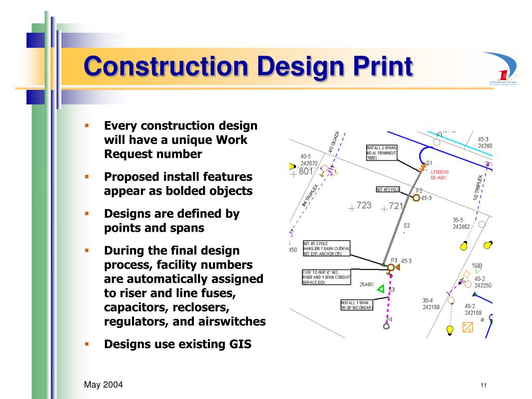The image size is (532, 399).
Task: Click yellow light symbol below 35-5 242462
Action: (x=464, y=246)
